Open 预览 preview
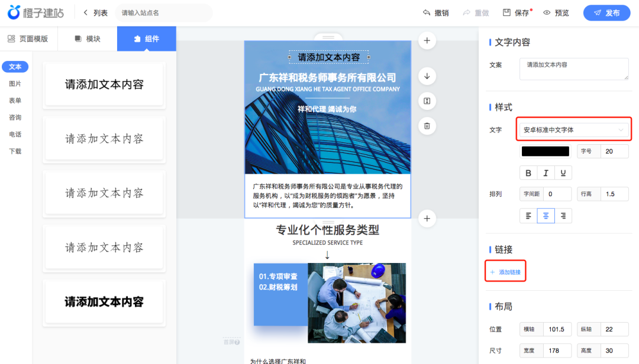Screen dimensions: 639x364 click(x=556, y=13)
